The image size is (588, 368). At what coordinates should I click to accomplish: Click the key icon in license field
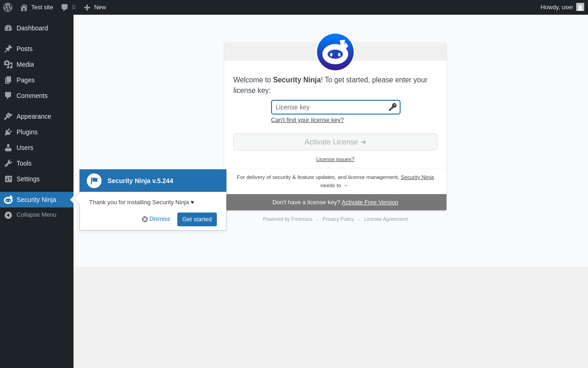[392, 107]
